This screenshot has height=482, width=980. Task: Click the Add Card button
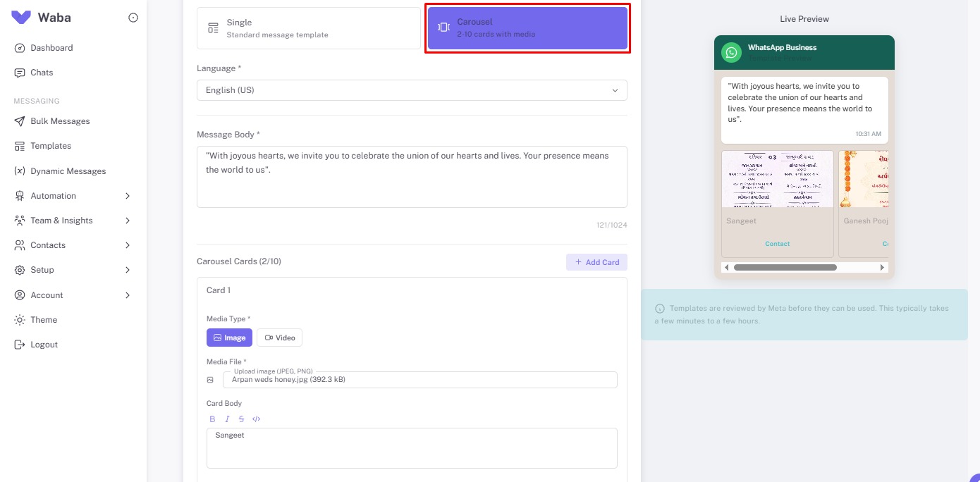[596, 261]
